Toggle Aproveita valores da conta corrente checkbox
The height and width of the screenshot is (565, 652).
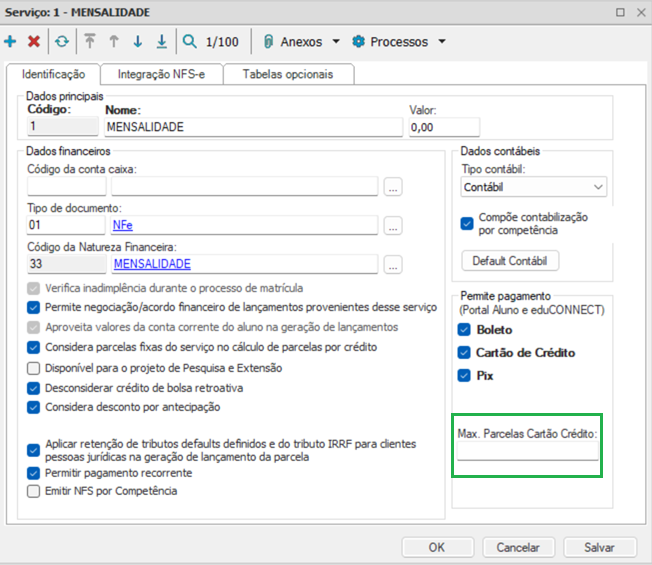33,327
